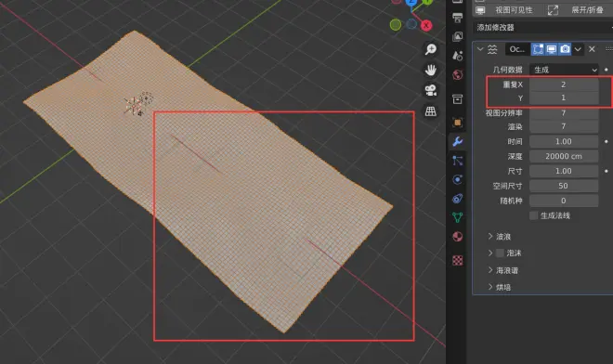Click the 尺寸 1.00 field
Screen dimensions: 613x364
coord(564,171)
